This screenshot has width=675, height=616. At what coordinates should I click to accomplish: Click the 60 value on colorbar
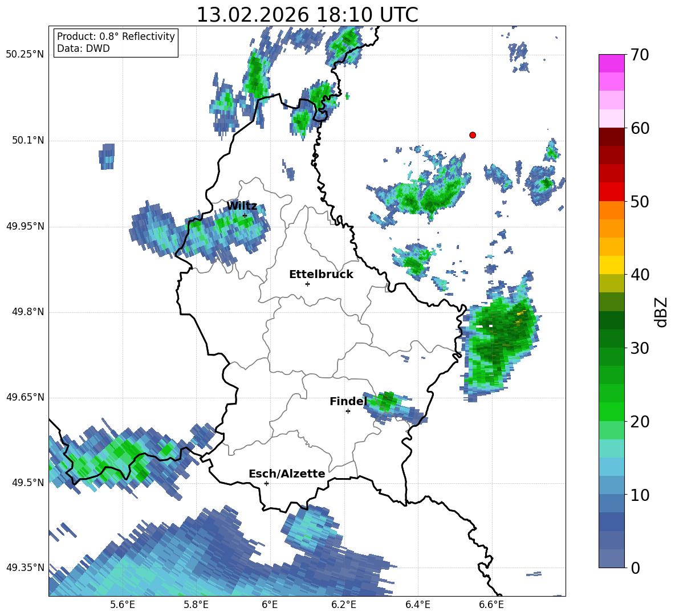[640, 128]
